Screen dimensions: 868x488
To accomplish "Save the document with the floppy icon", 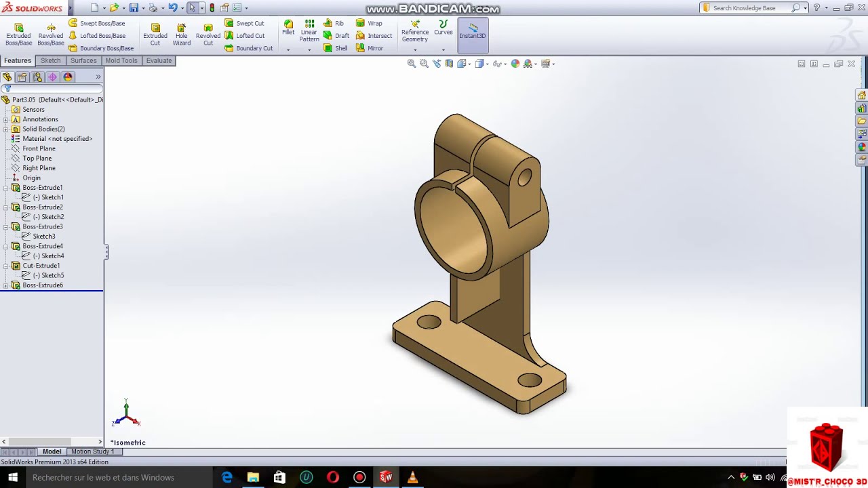I will [134, 8].
